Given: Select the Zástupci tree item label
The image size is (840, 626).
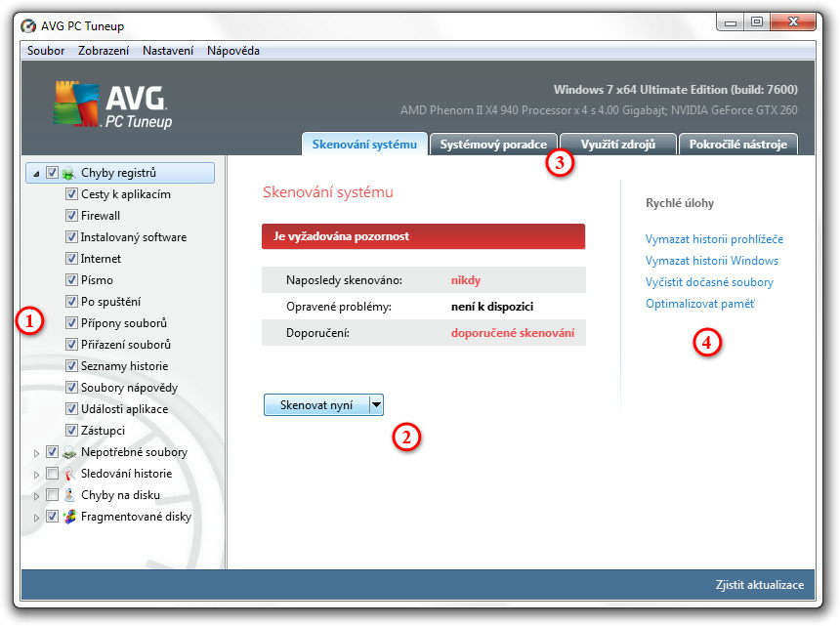Looking at the screenshot, I should click(103, 430).
